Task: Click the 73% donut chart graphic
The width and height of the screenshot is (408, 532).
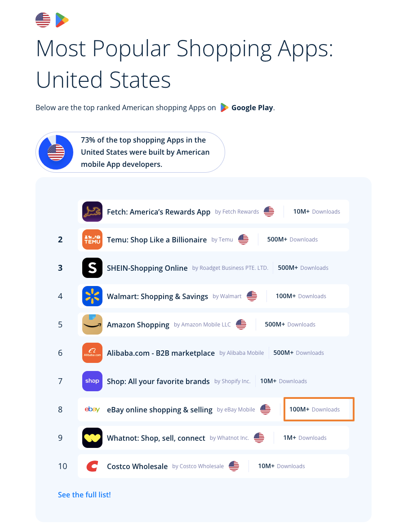Action: tap(56, 152)
